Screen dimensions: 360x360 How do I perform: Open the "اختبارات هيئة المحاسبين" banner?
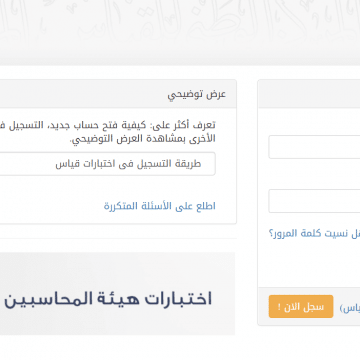tap(117, 293)
